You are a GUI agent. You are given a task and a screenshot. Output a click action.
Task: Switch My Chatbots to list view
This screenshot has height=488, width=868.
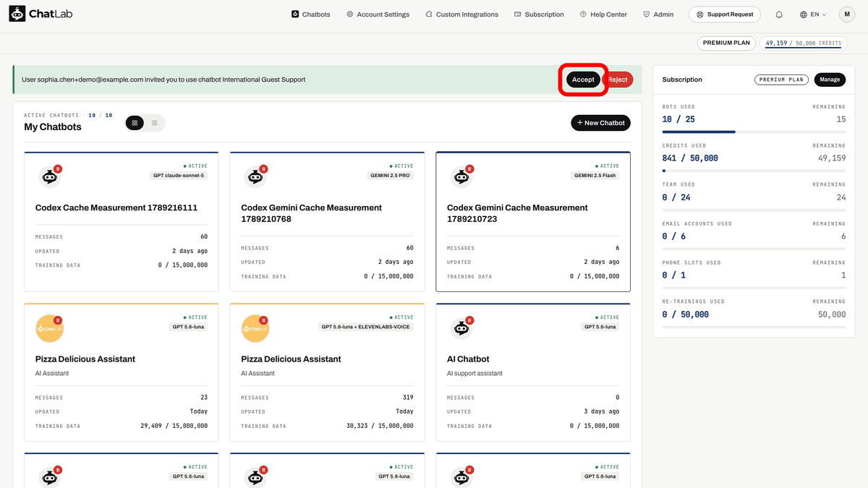click(154, 123)
